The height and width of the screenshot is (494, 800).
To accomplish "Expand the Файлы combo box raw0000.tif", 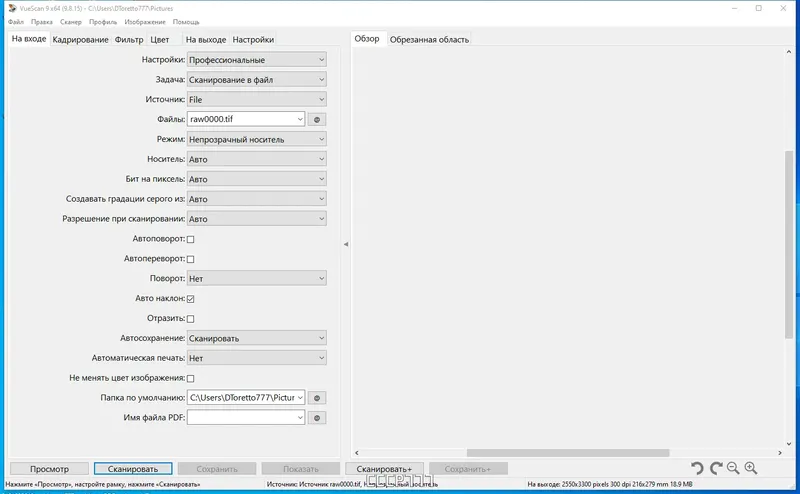I will [x=300, y=119].
